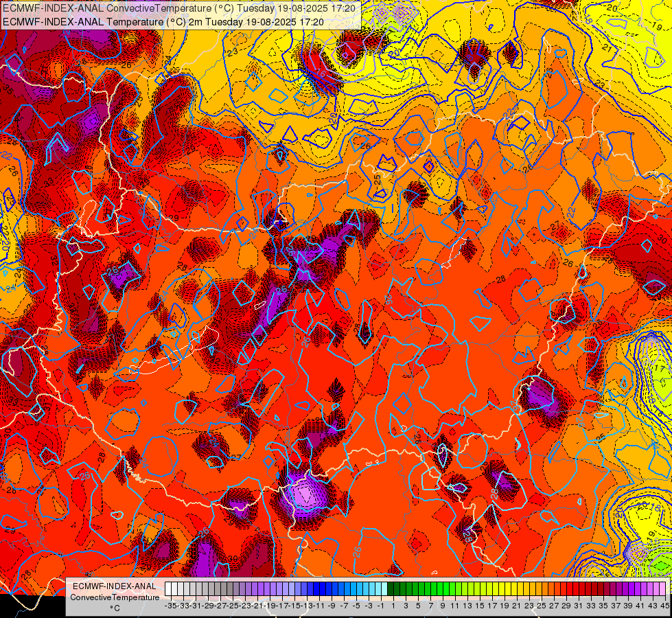Select legend label ECMWF-INDEX-ANAL in the color bar box

click(115, 586)
